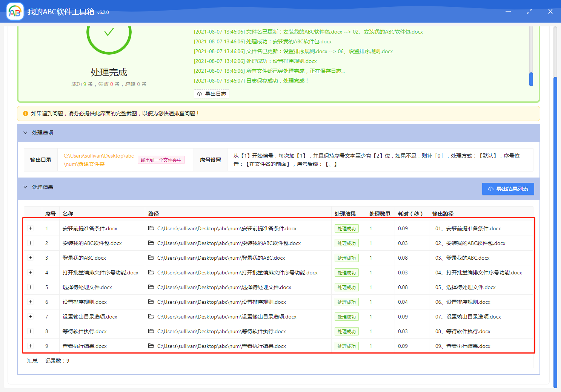Screen dimensions: 561x392
Task: Click the blue 导出结果列表 button
Action: (x=508, y=189)
